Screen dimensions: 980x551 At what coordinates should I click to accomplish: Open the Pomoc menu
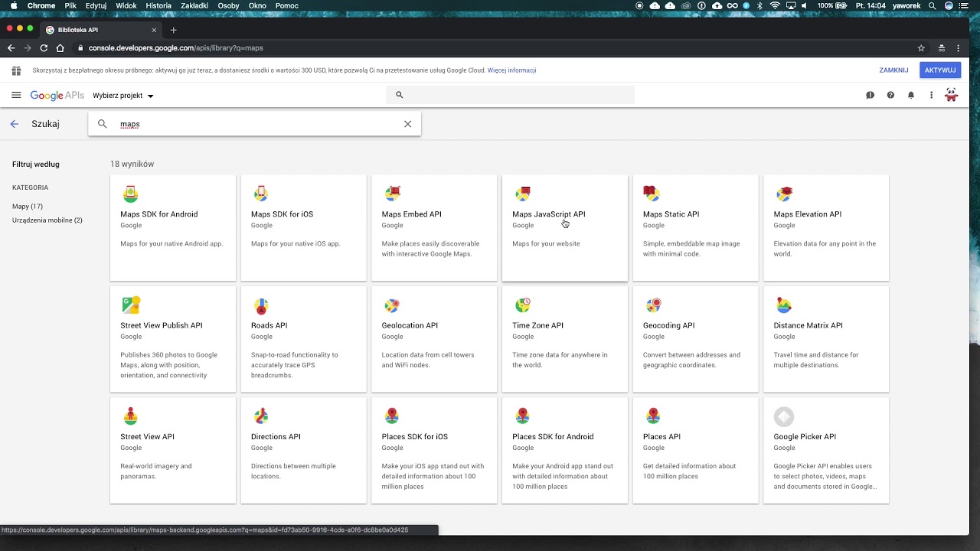point(287,5)
